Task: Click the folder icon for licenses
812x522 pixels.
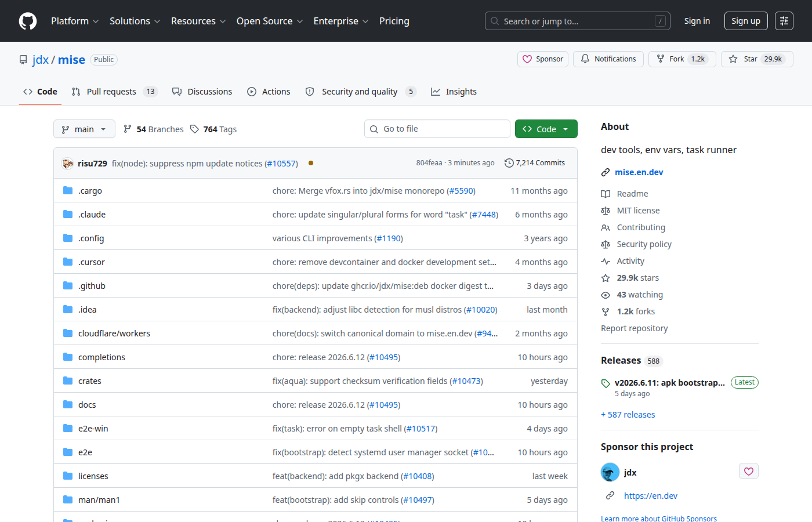Action: tap(68, 476)
